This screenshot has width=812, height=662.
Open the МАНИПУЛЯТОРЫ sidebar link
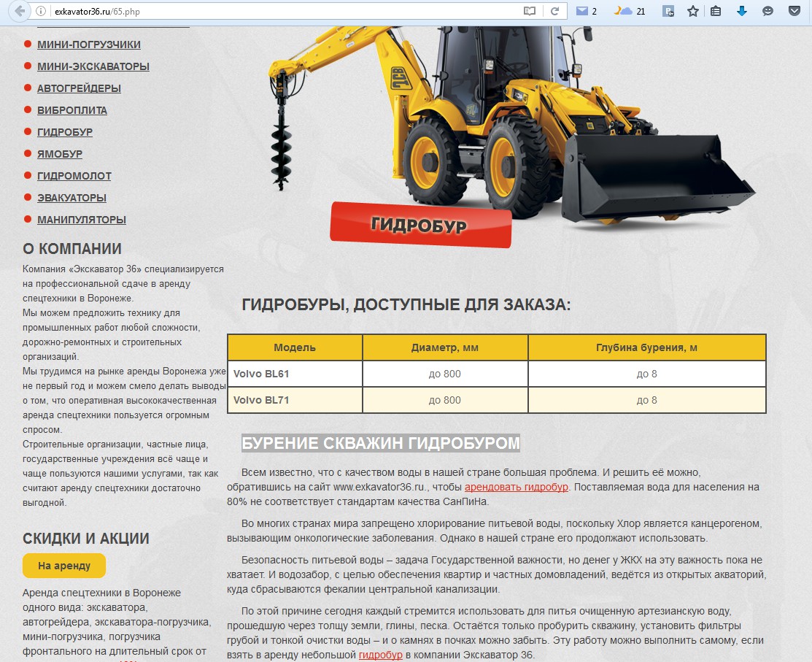81,220
